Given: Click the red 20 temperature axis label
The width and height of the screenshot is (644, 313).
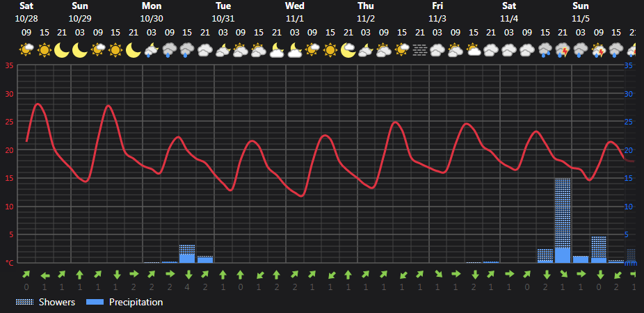Looking at the screenshot, I should (10, 150).
